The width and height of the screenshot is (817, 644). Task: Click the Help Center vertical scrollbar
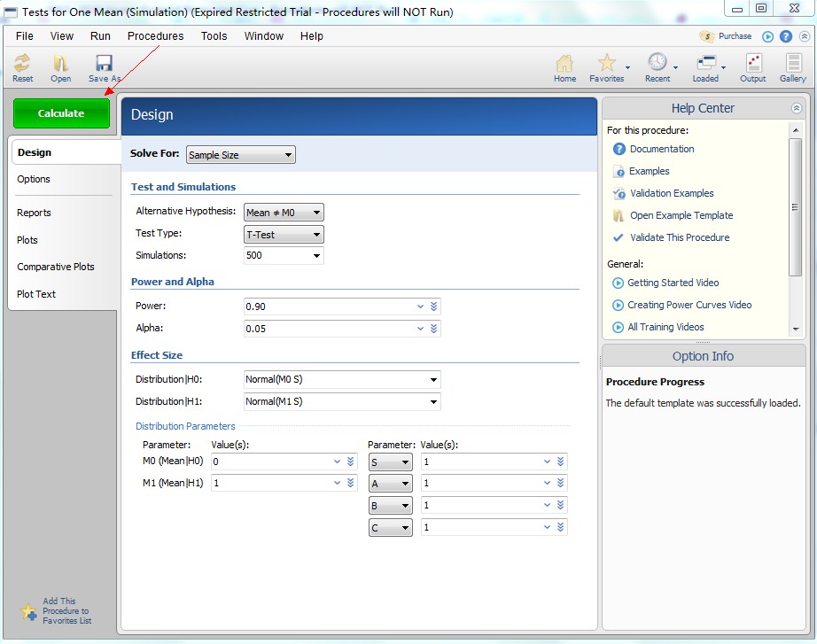795,206
